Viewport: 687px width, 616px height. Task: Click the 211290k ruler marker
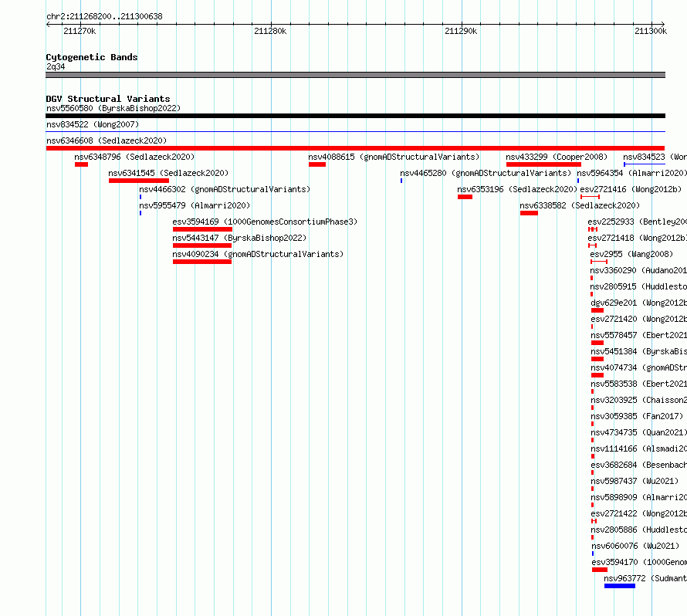[461, 31]
